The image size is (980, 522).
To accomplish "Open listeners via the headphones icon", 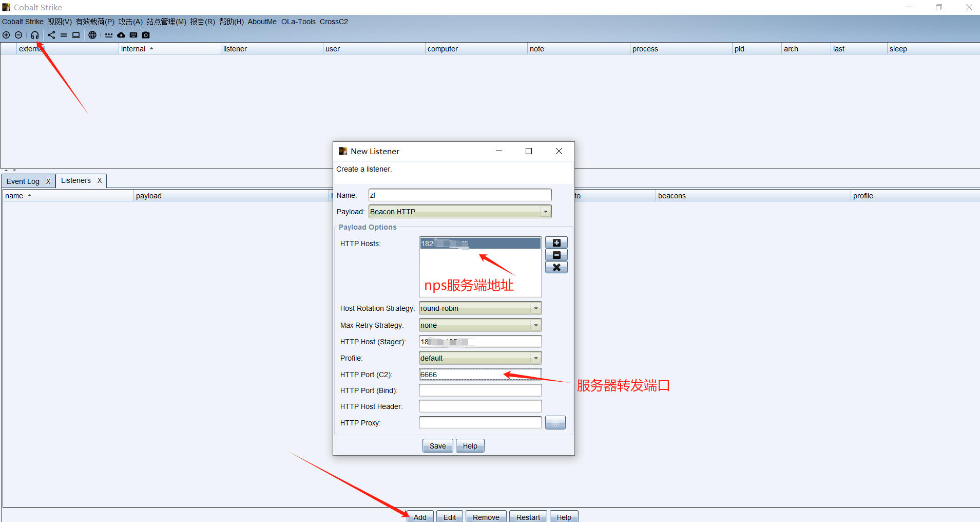I will (x=35, y=35).
